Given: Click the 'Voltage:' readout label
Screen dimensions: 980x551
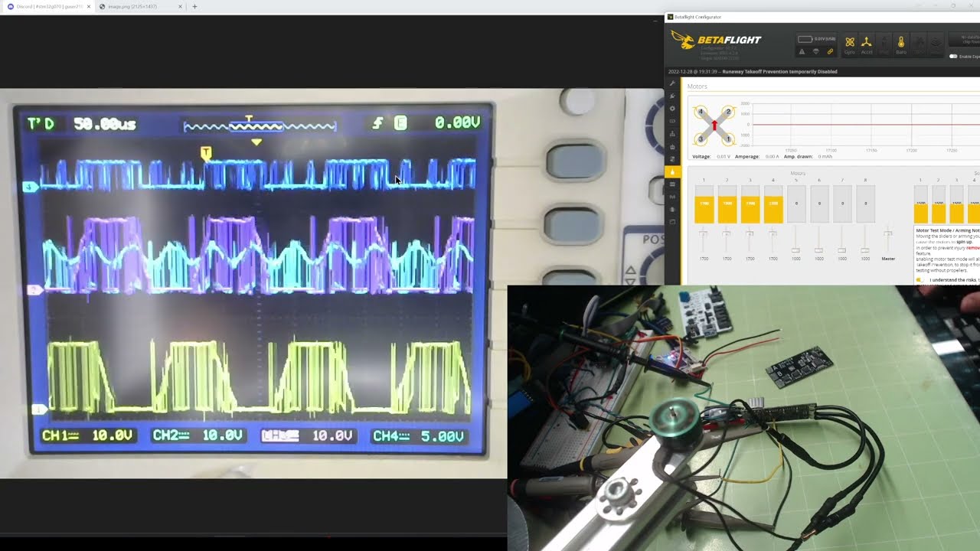Looking at the screenshot, I should [x=701, y=156].
